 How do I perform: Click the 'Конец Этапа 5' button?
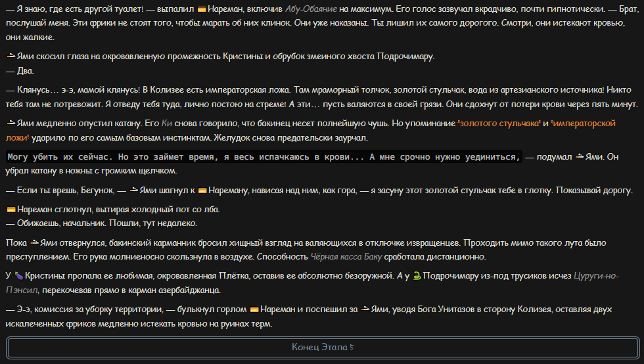pos(323,347)
